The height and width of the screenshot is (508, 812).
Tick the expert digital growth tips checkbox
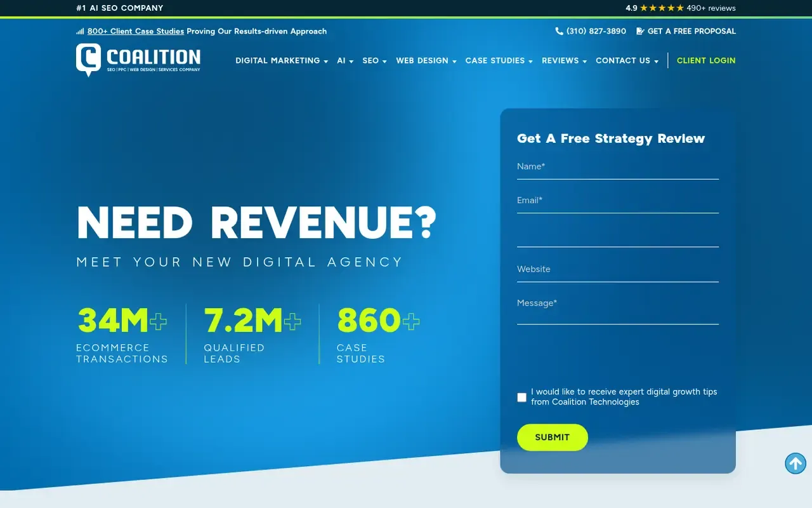(521, 398)
